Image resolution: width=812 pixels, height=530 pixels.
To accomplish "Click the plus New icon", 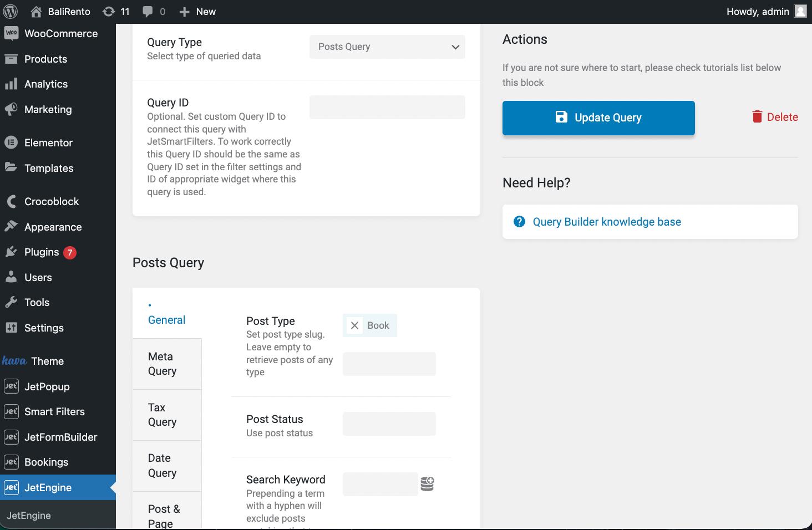I will click(185, 12).
